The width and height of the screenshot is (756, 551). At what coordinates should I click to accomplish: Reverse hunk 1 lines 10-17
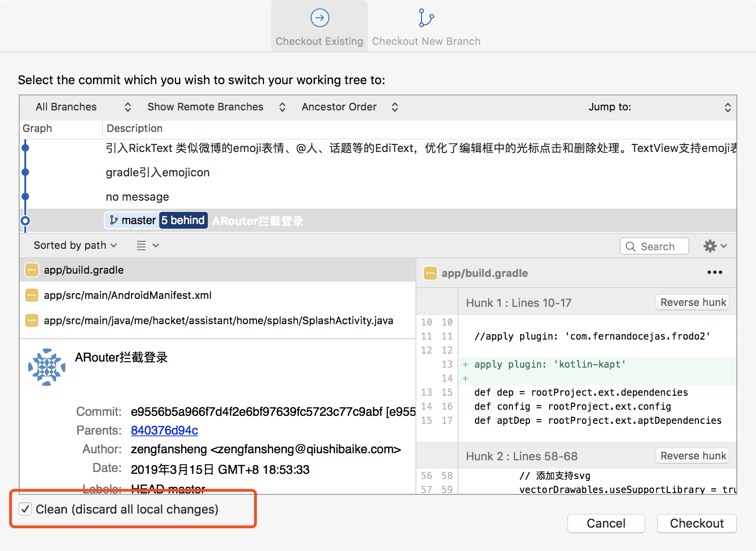tap(693, 302)
